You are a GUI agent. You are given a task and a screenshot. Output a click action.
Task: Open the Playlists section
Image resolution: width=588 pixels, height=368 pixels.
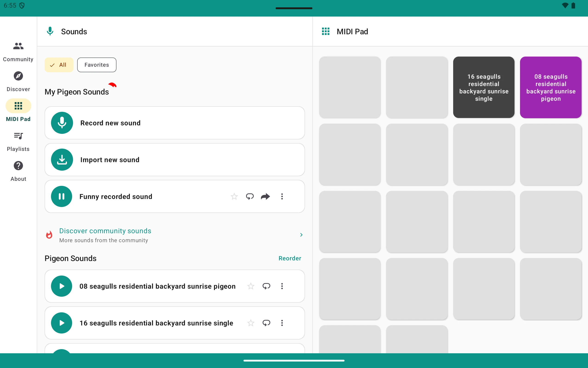coord(18,142)
